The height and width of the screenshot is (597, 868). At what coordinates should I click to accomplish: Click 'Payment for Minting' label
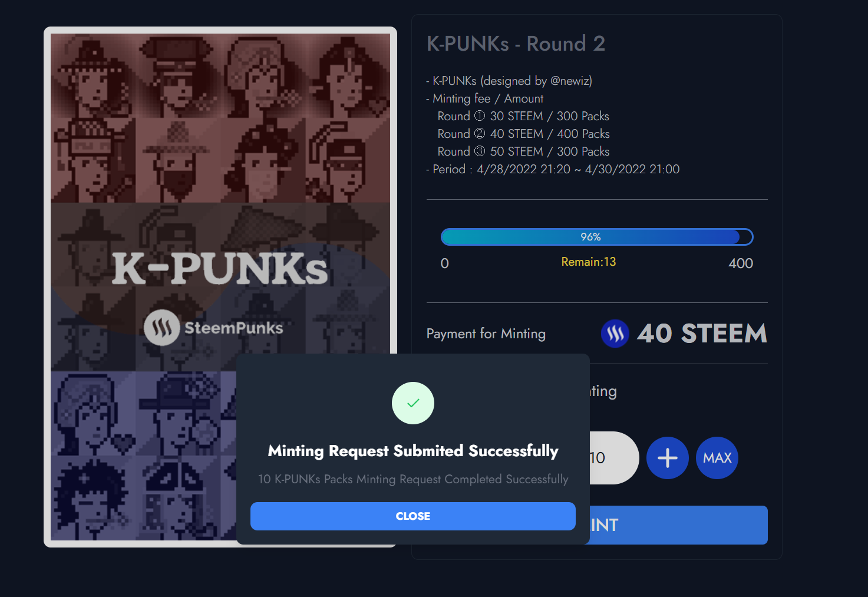(x=486, y=334)
